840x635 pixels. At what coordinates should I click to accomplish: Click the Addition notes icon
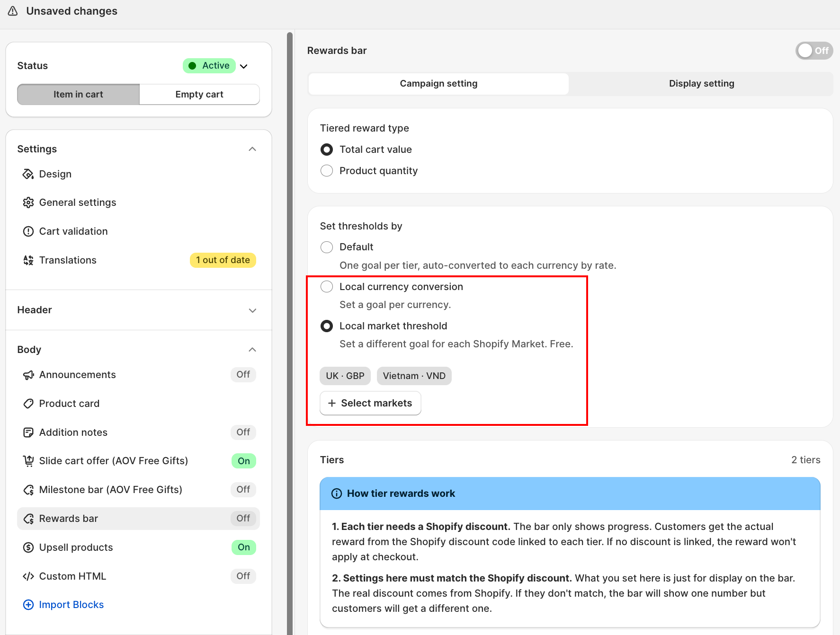point(28,432)
